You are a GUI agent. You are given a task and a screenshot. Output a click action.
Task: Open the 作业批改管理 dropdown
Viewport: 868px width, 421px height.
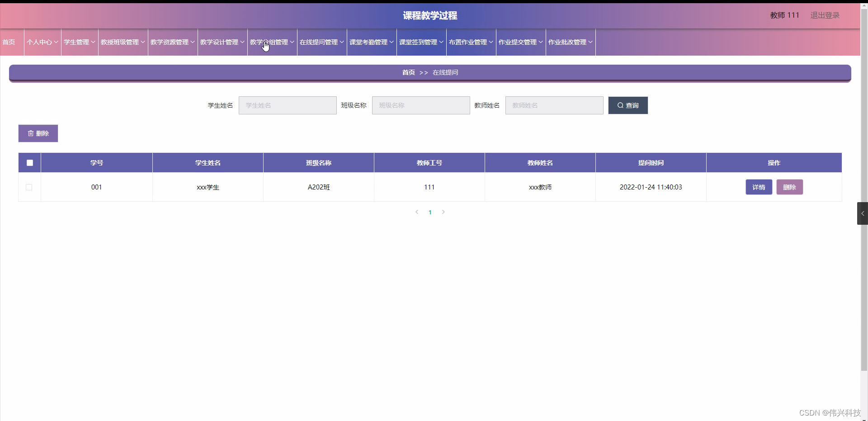(x=570, y=42)
